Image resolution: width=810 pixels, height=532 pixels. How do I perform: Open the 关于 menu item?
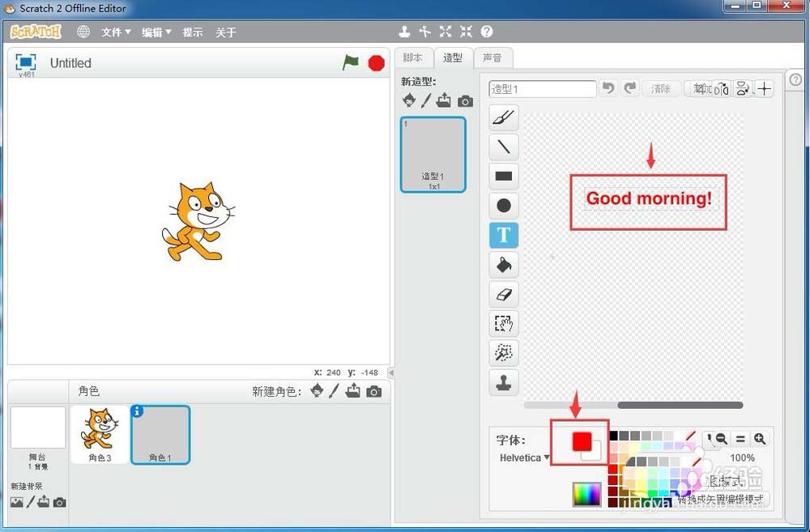[226, 32]
